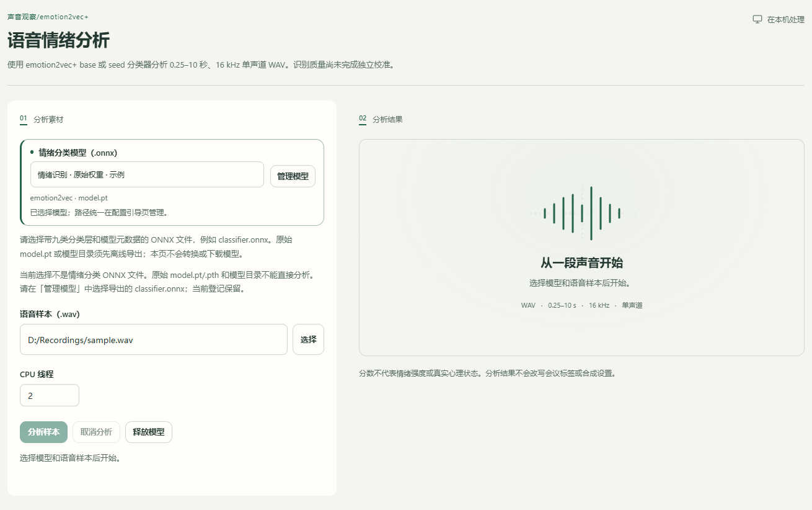Click the 在本机处理 label text
This screenshot has width=812, height=510.
[786, 19]
